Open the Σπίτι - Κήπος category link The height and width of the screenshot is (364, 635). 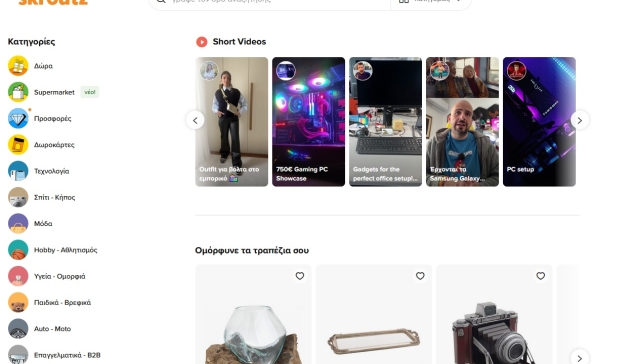pyautogui.click(x=54, y=197)
